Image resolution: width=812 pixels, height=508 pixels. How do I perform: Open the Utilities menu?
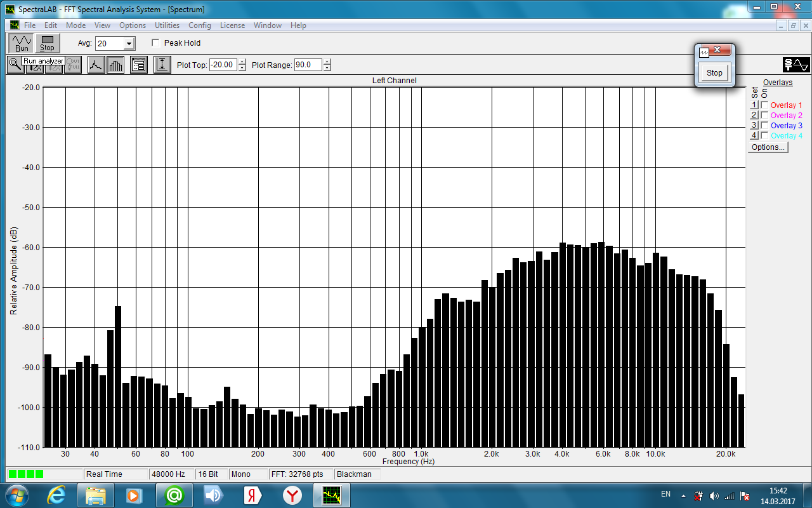click(x=167, y=25)
